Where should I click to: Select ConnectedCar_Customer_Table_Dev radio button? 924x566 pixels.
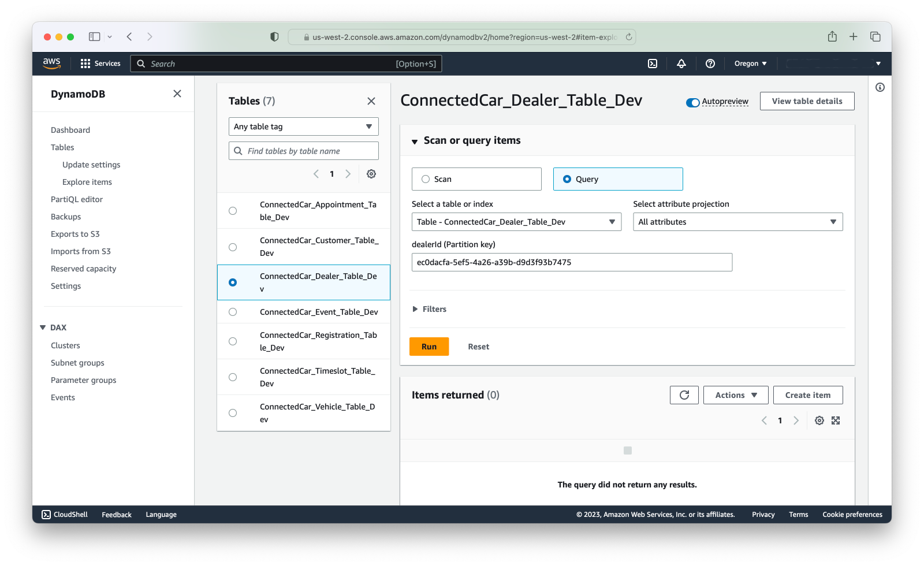(233, 247)
